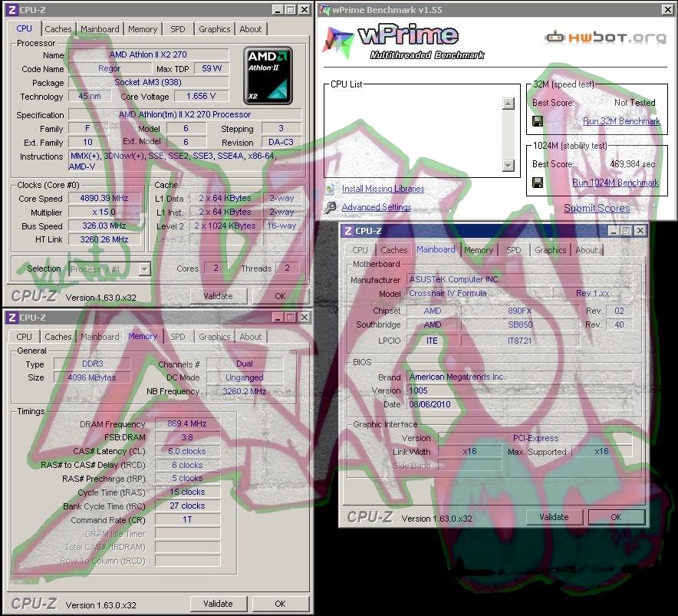Click OK in the Memory CPU-Z window
678x616 pixels.
point(280,604)
